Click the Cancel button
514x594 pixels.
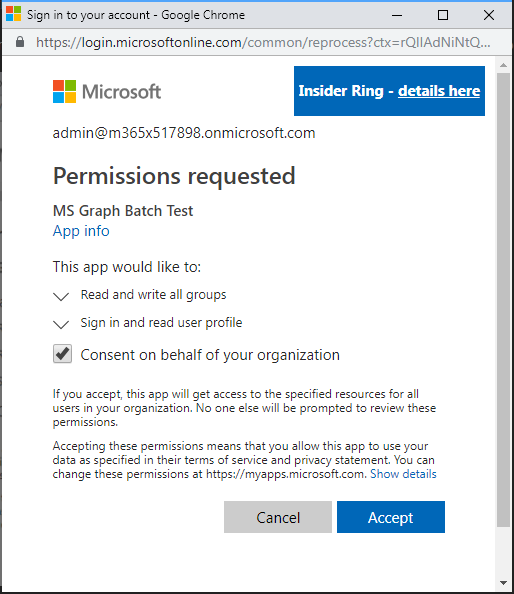coord(278,517)
